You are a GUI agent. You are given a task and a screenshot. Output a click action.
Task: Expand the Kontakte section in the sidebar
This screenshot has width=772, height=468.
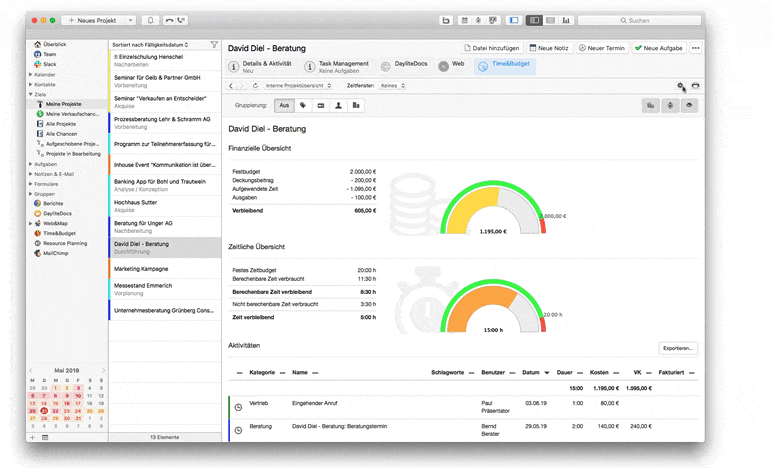point(31,85)
